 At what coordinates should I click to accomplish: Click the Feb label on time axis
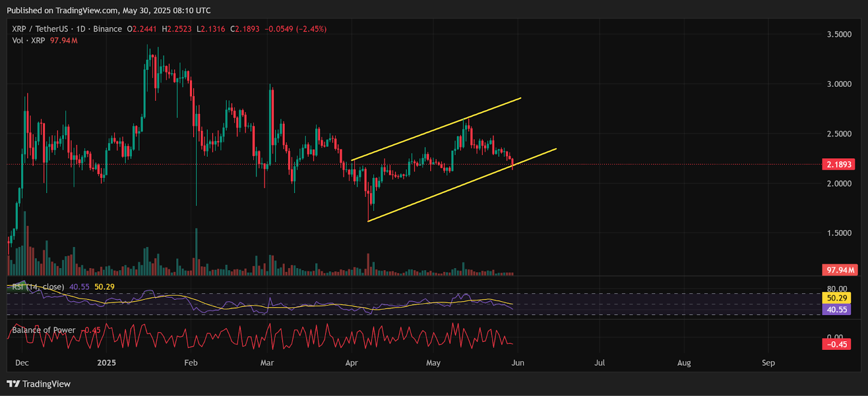click(x=191, y=363)
